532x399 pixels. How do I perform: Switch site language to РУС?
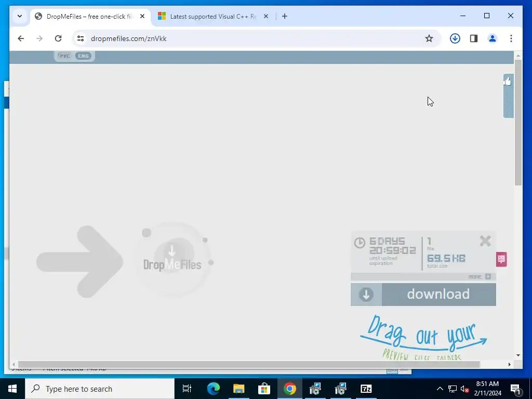point(64,56)
